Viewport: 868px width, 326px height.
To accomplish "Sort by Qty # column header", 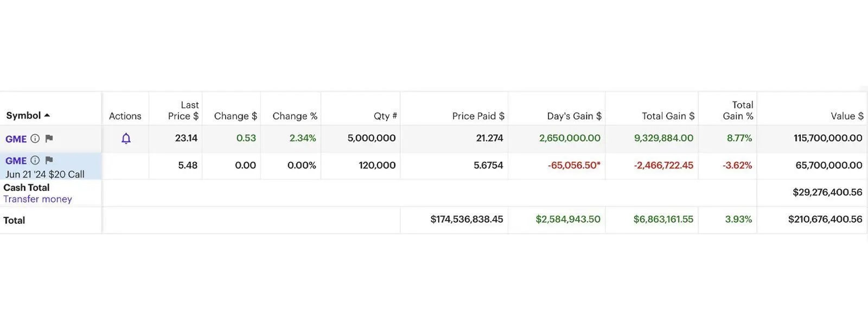I will click(385, 116).
